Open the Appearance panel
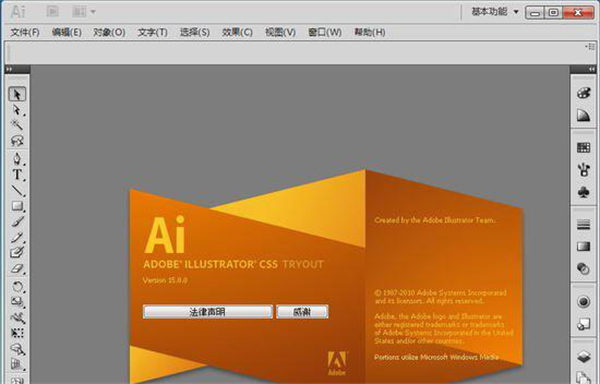Screen dimensions: 600x384 pos(583,302)
